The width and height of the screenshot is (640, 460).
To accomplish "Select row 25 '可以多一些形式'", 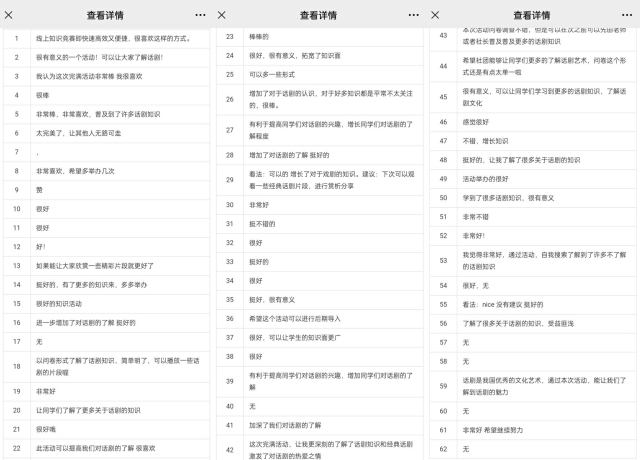I will pos(272,75).
